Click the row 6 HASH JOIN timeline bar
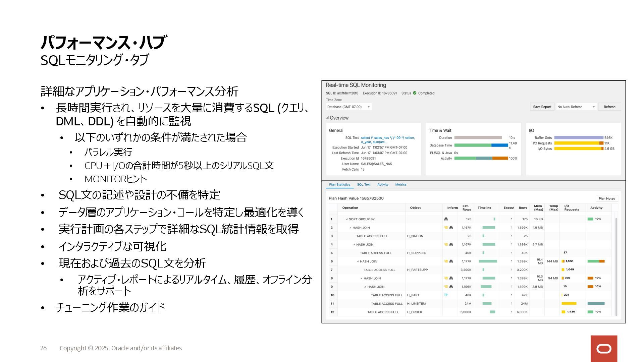The width and height of the screenshot is (644, 362). pyautogui.click(x=488, y=261)
